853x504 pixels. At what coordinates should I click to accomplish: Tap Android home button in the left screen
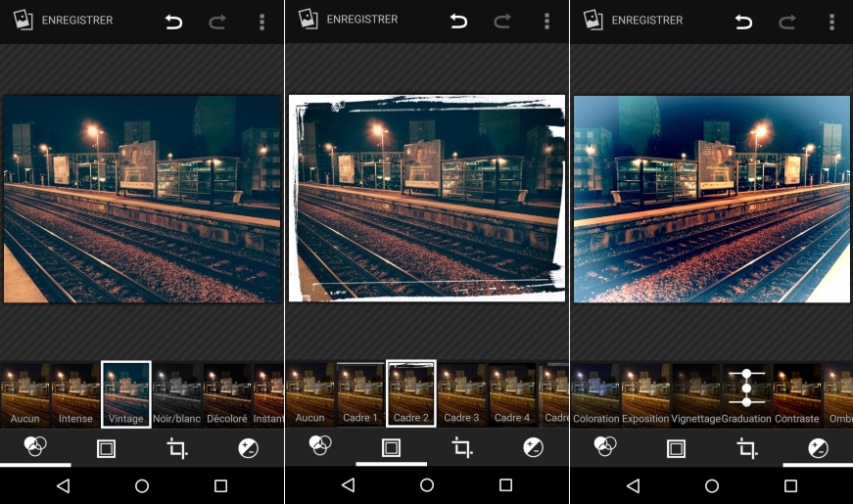click(142, 485)
